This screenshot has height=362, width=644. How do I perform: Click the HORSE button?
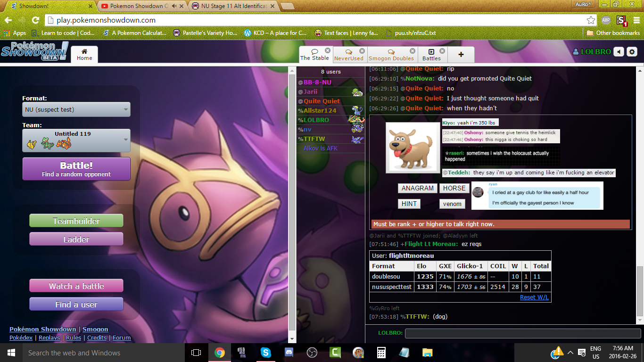(454, 188)
